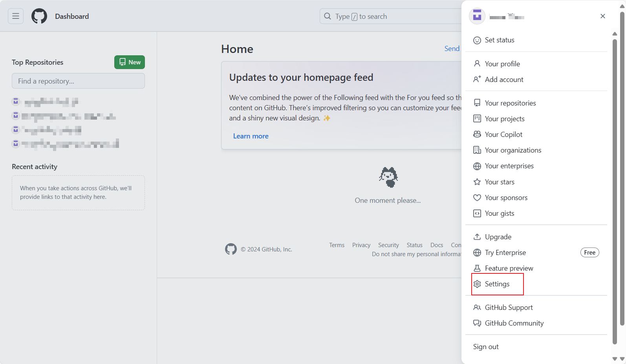Click the star icon for Your stars

[477, 182]
